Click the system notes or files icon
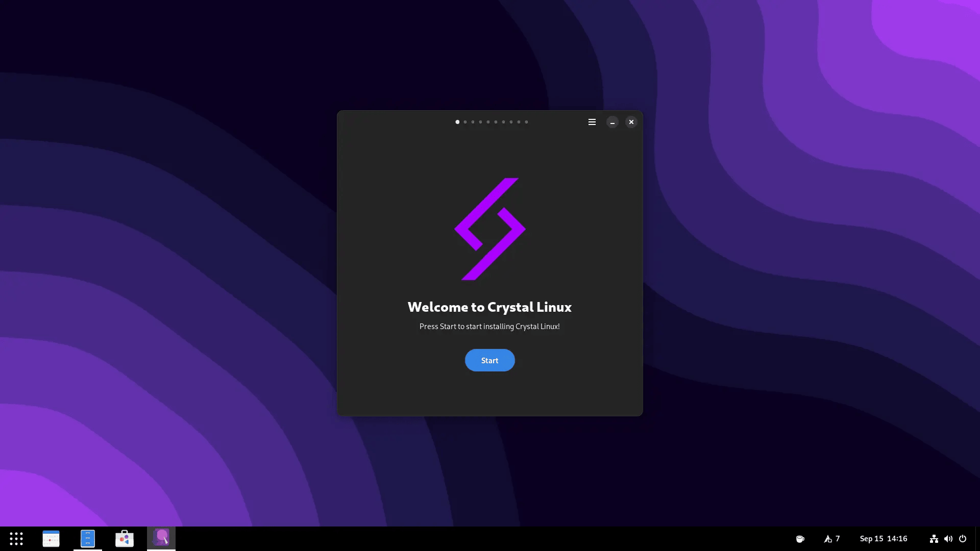Image resolution: width=980 pixels, height=551 pixels. pyautogui.click(x=87, y=538)
